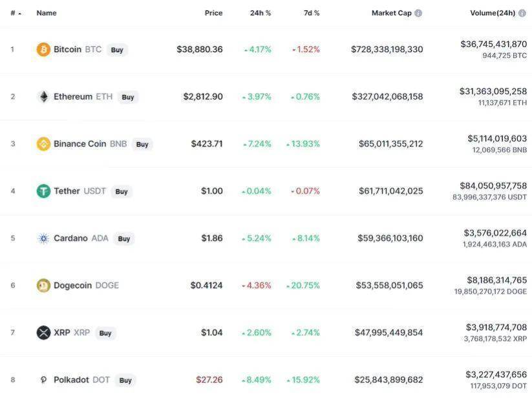Select the Buy button next to Polkadot
The height and width of the screenshot is (400, 532).
[125, 381]
